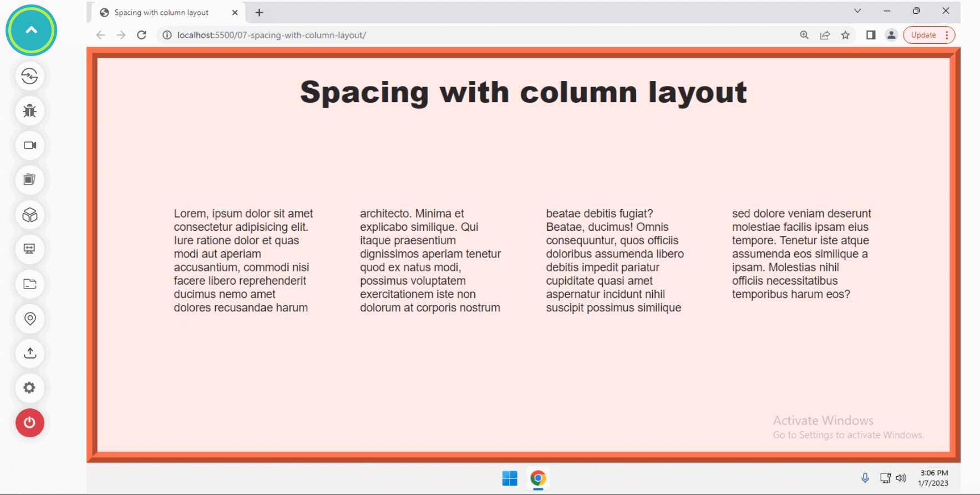Collapse the sidebar with the up chevron button

31,30
